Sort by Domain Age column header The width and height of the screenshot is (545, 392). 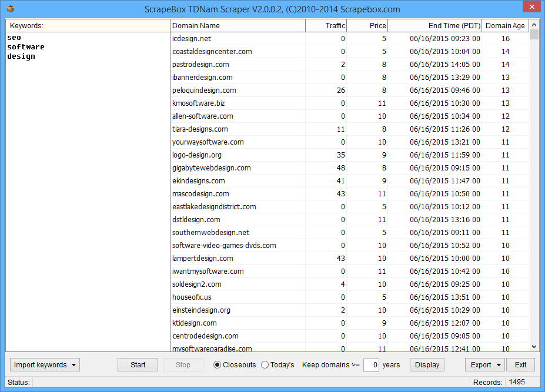click(505, 26)
